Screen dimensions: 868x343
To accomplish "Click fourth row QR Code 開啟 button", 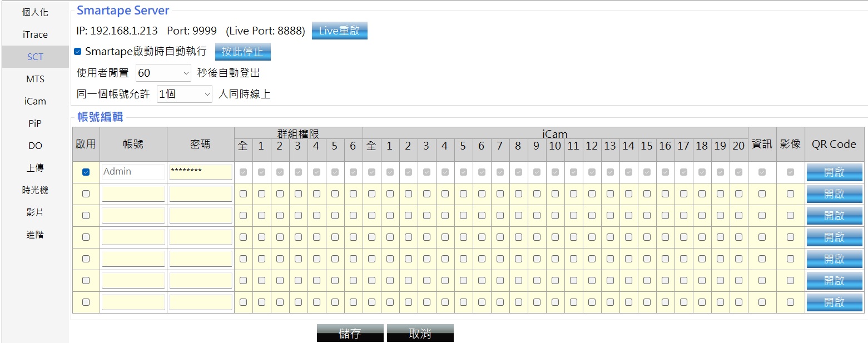I will pyautogui.click(x=834, y=237).
